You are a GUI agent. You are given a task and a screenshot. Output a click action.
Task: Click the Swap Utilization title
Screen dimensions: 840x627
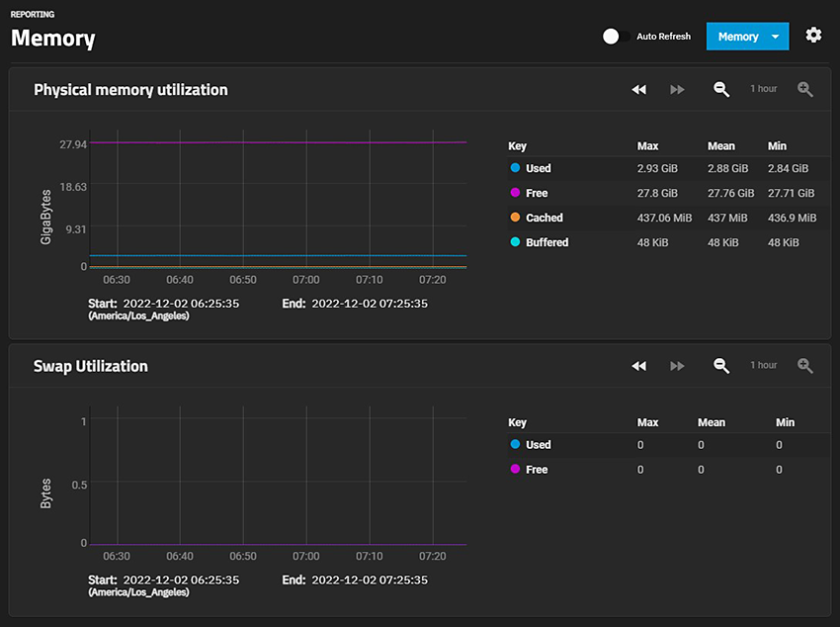[x=91, y=366]
